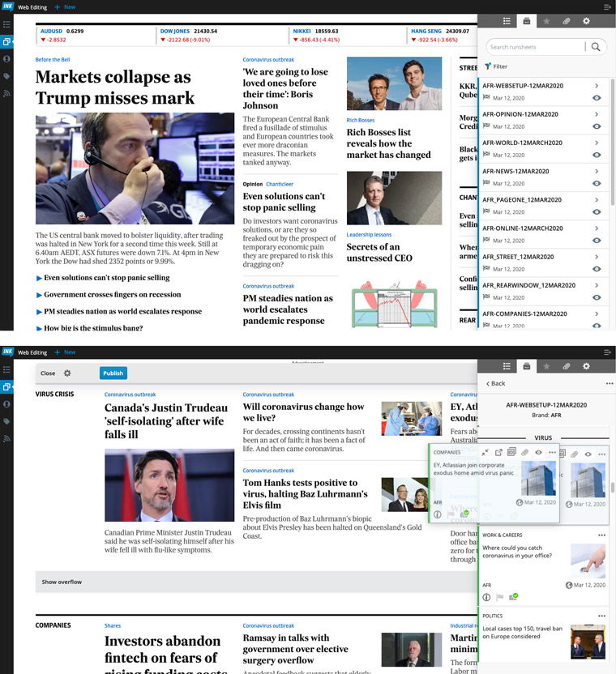
Task: Click flag icon on Work & Careers card
Action: click(x=499, y=597)
